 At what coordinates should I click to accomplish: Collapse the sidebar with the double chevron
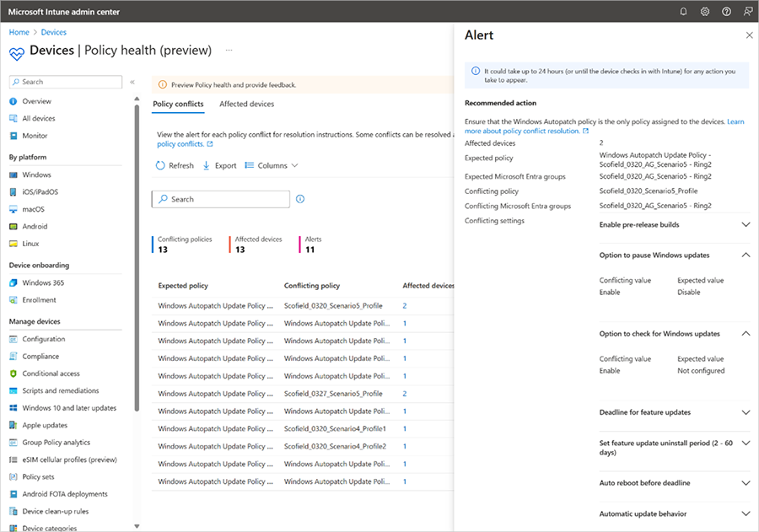pos(132,82)
